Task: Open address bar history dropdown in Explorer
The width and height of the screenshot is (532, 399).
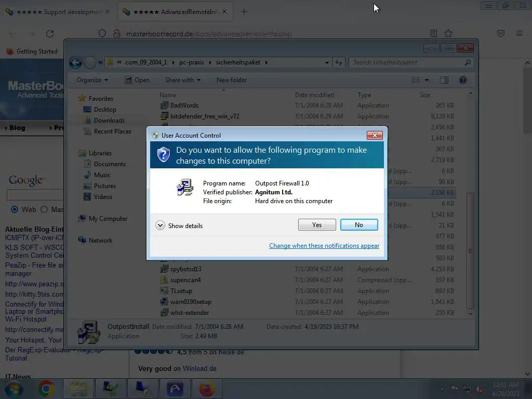Action: pyautogui.click(x=327, y=62)
